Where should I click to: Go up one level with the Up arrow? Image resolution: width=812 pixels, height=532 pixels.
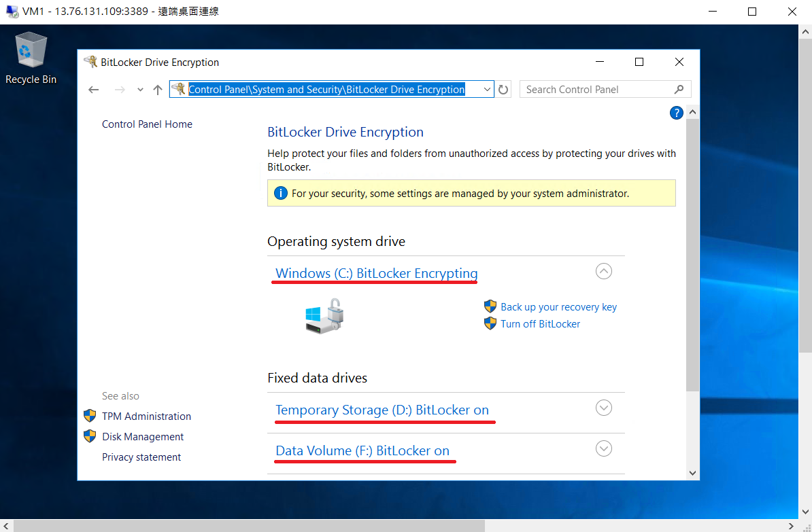pyautogui.click(x=158, y=90)
